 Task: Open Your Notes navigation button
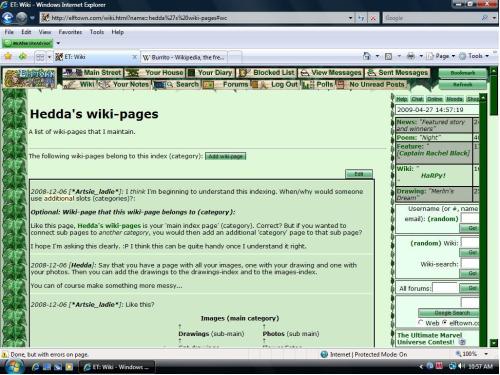(124, 84)
